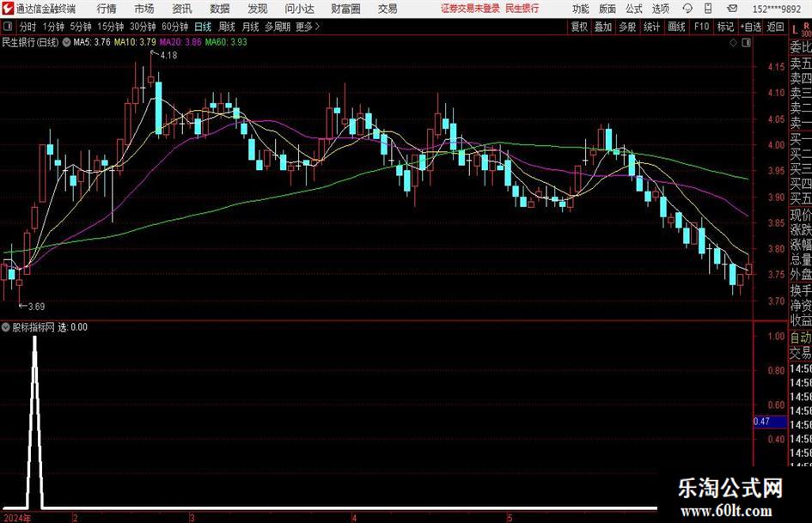Screen dimensions: 812x523
Task: Click the month 4 axis marker
Action: (354, 518)
